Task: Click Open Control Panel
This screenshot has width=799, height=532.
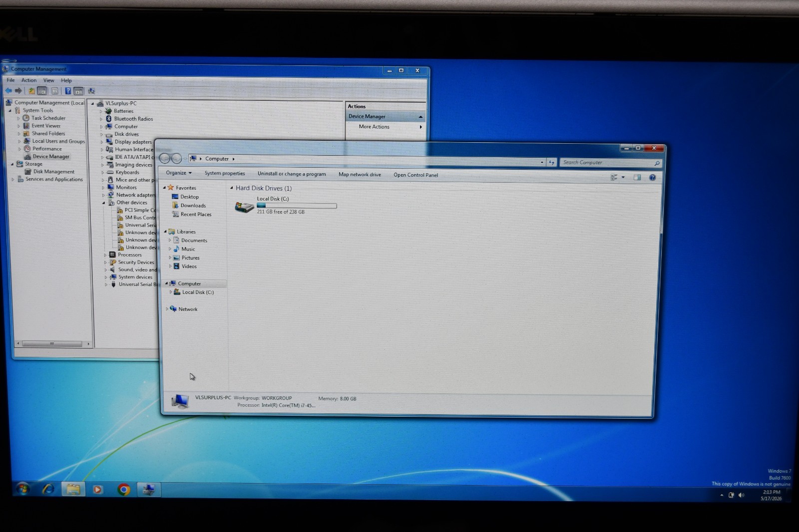Action: 415,175
